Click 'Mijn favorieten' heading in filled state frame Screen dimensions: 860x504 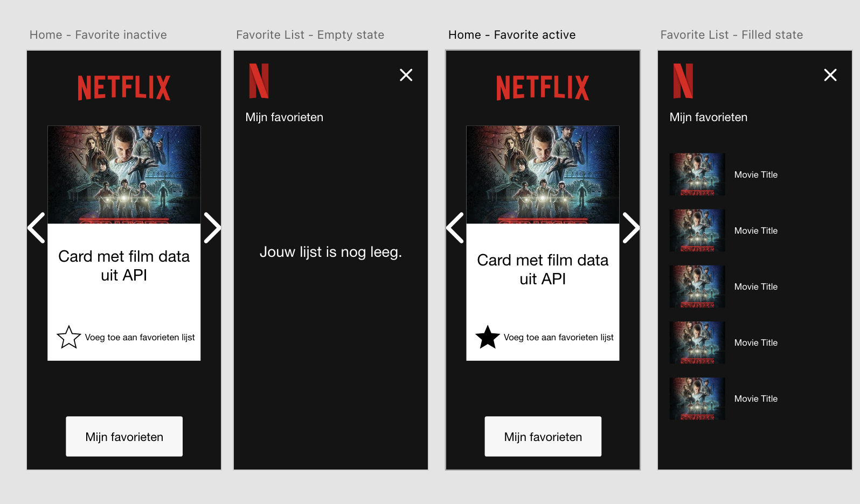coord(709,117)
